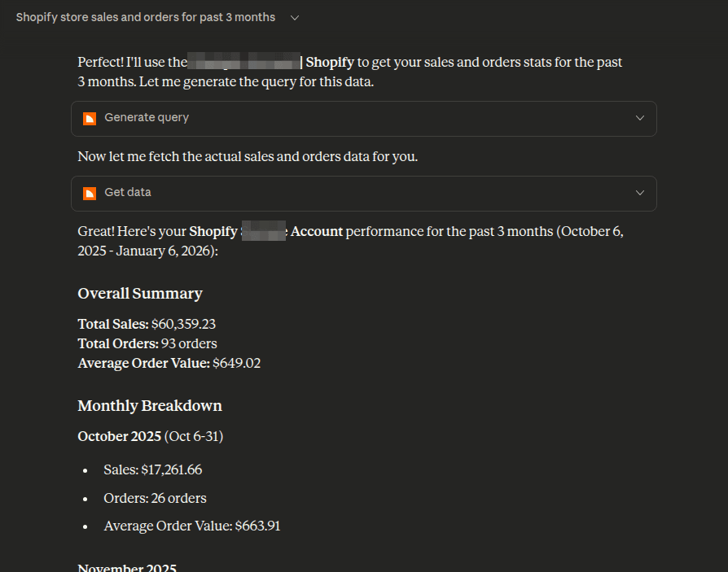Expand the Generate query chevron
The image size is (728, 572).
click(639, 118)
